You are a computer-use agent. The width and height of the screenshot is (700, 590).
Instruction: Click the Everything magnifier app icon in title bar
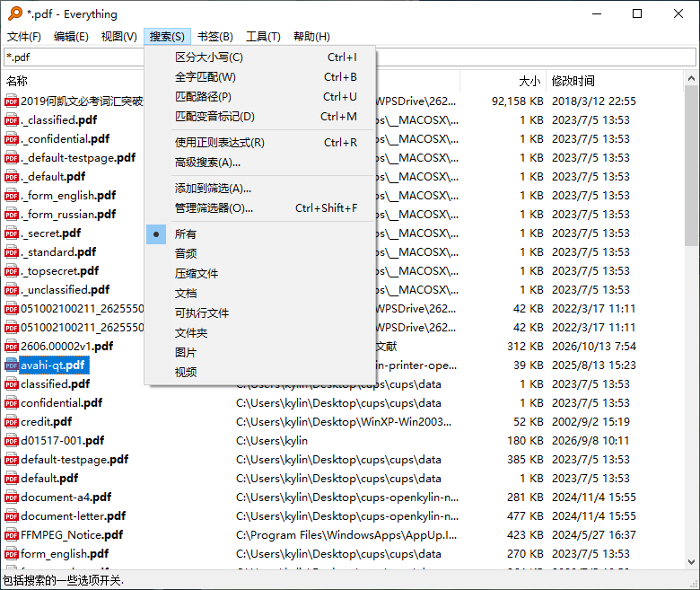pyautogui.click(x=15, y=13)
